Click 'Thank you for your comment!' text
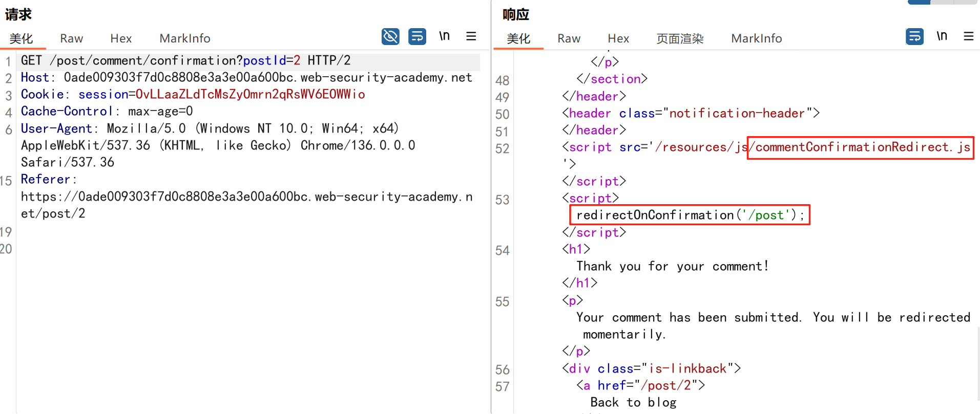The width and height of the screenshot is (980, 414). click(673, 266)
